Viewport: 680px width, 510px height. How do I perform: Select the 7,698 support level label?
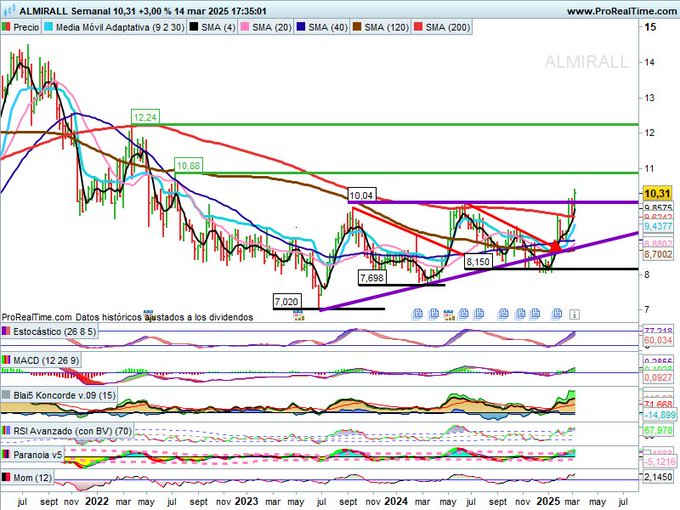[373, 278]
